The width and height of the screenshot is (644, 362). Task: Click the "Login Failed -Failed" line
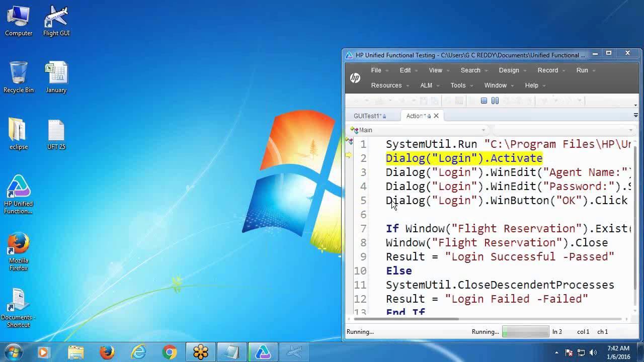click(487, 299)
